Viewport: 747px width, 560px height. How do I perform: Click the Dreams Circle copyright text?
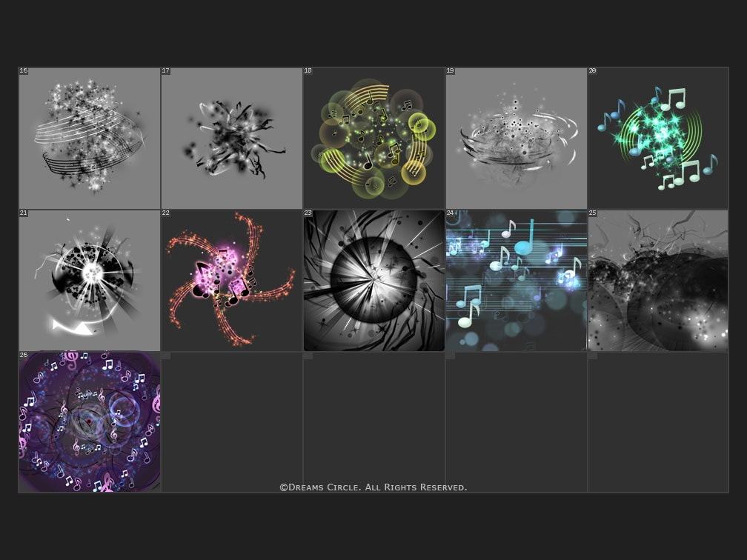(x=373, y=487)
